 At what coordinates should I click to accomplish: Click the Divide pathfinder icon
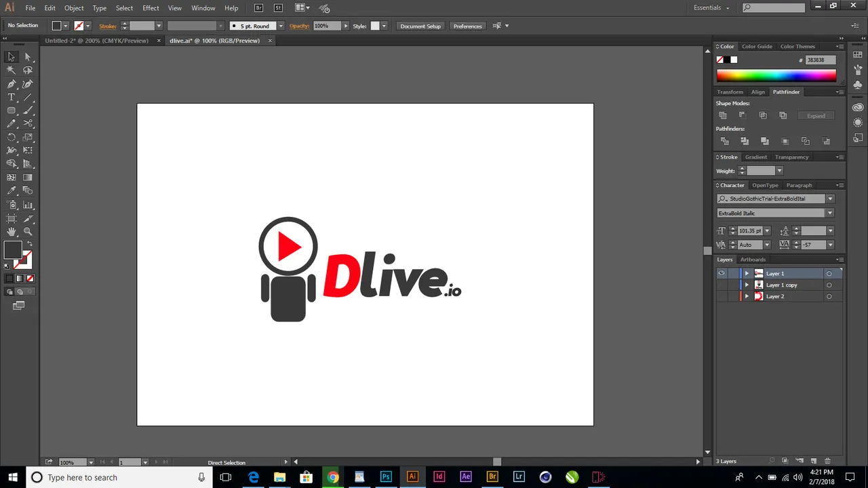point(724,141)
